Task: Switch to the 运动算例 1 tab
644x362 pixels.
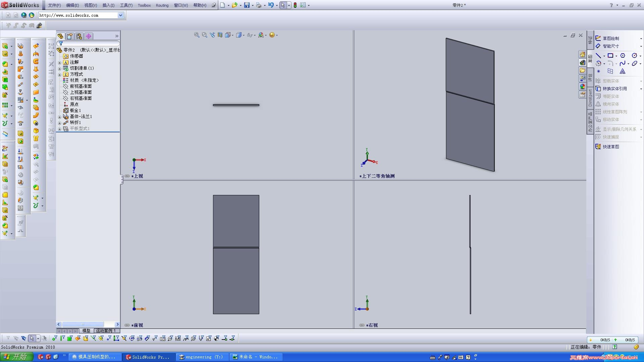Action: click(x=106, y=331)
